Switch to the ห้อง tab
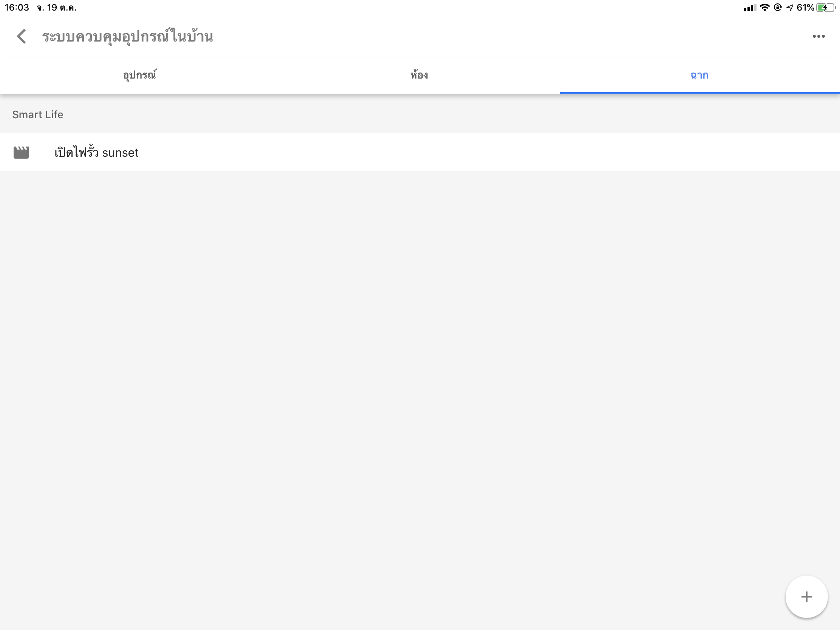The image size is (840, 630). pyautogui.click(x=419, y=75)
